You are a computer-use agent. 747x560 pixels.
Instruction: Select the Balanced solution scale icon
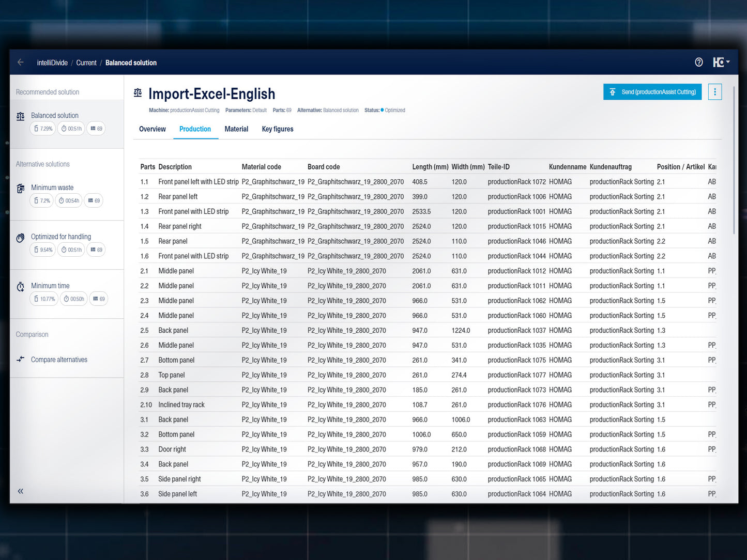tap(21, 116)
